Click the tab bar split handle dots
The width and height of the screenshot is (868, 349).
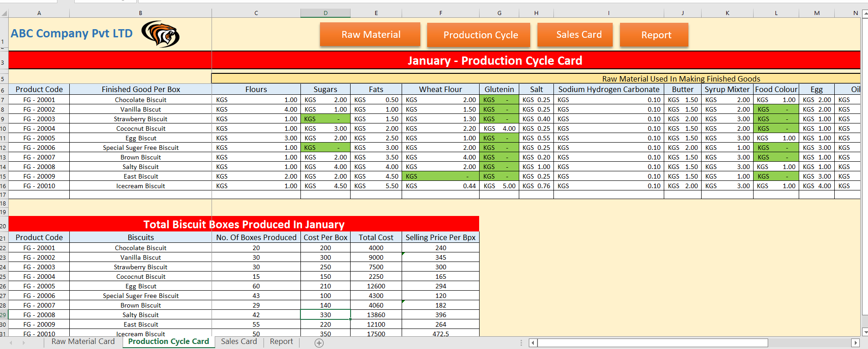pyautogui.click(x=521, y=343)
